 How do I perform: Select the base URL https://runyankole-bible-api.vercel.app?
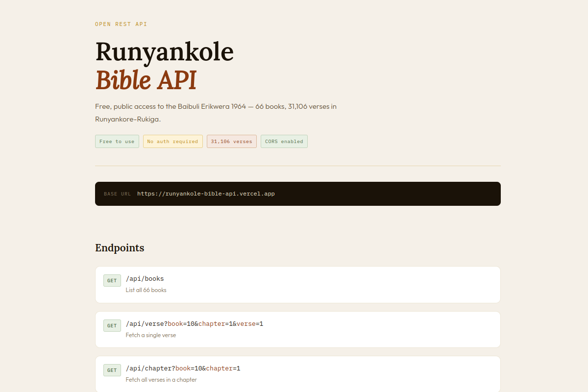click(x=206, y=194)
